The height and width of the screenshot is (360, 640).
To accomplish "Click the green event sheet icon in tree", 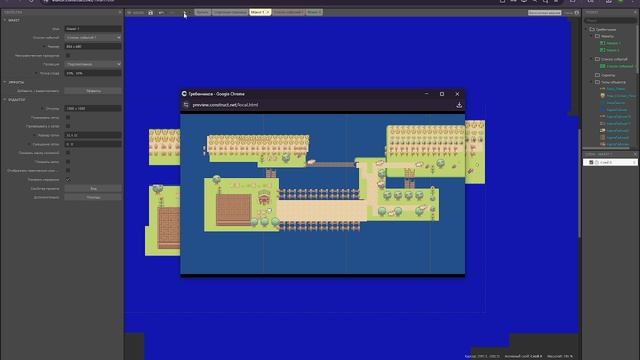I will click(602, 66).
